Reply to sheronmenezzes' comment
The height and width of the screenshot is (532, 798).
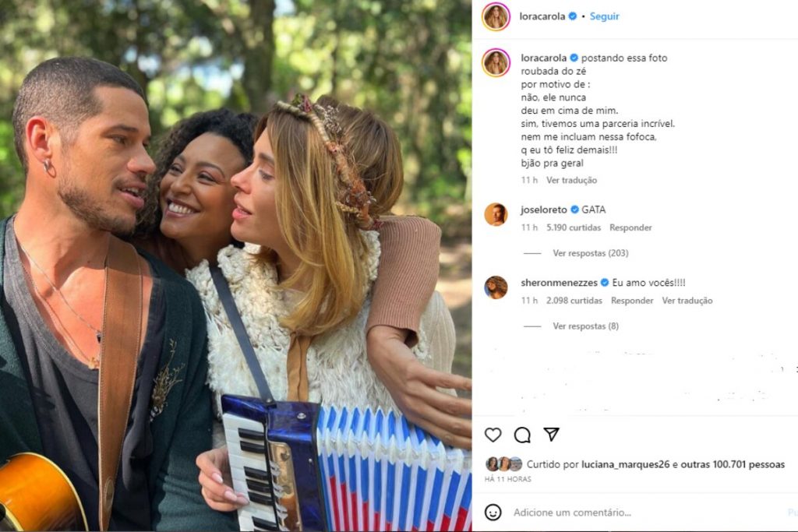(632, 301)
